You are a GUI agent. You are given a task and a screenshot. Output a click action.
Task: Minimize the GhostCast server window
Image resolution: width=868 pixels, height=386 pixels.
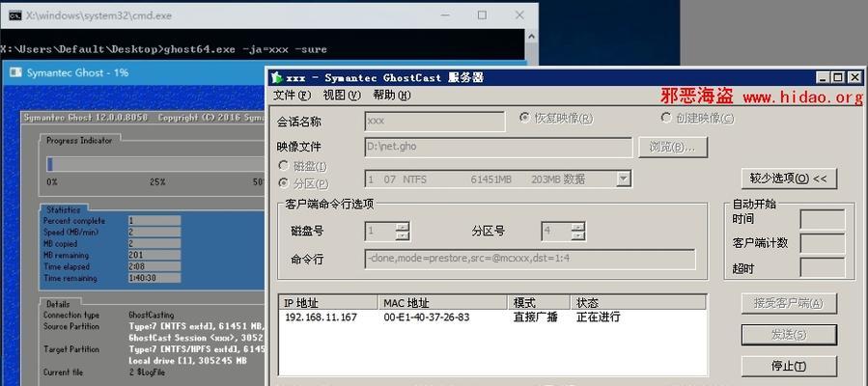(x=824, y=77)
